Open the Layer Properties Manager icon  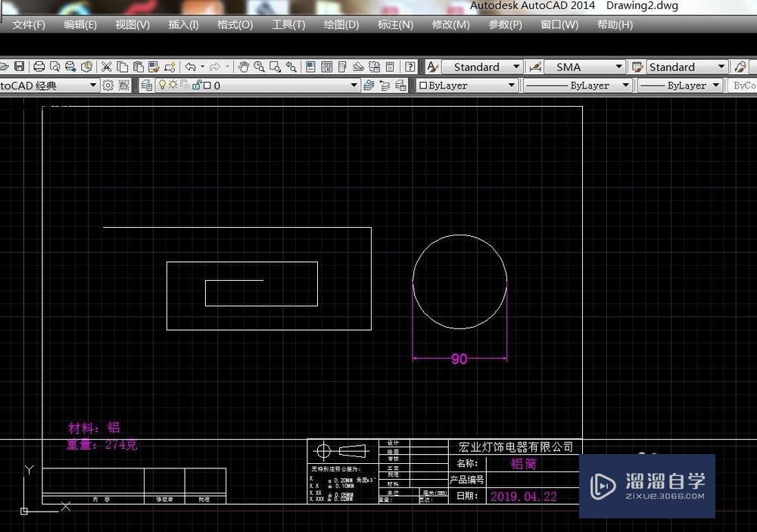click(147, 86)
